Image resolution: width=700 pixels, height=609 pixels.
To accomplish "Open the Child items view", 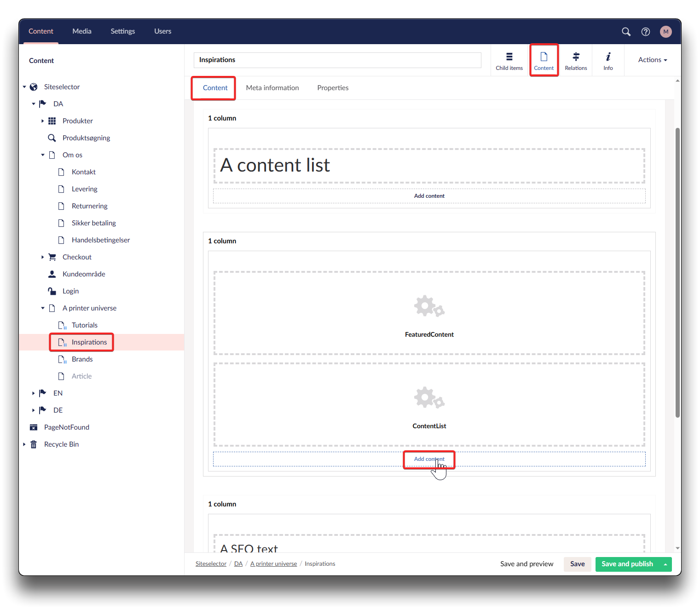I will [509, 61].
